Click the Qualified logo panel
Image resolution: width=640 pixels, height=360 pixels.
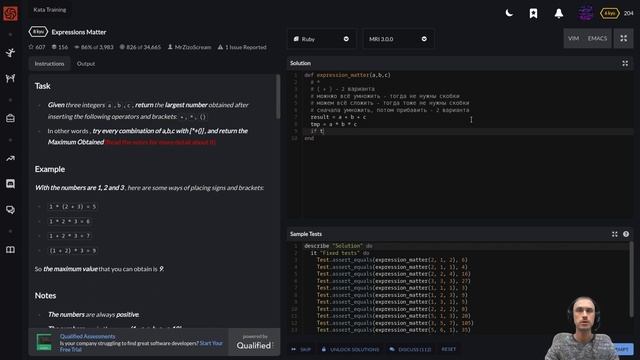point(255,342)
